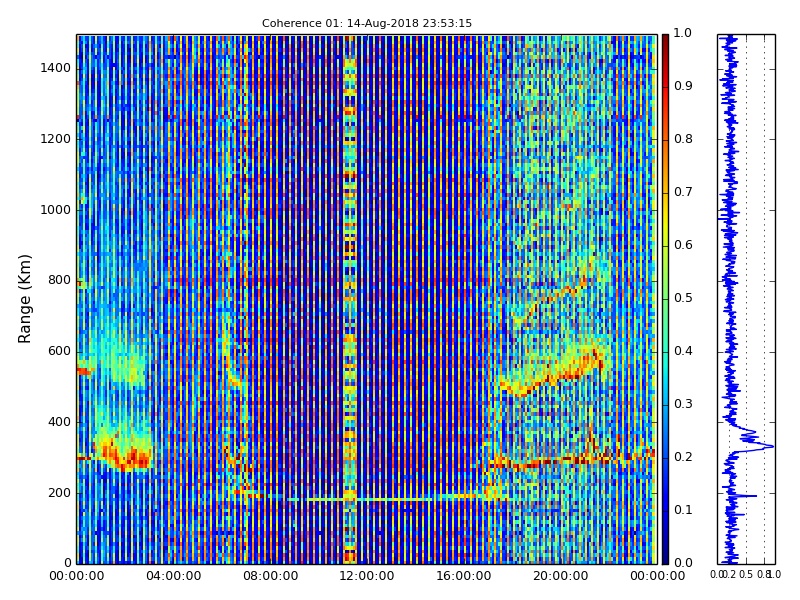Click the 0.5 tick under the profile plot

pos(746,575)
